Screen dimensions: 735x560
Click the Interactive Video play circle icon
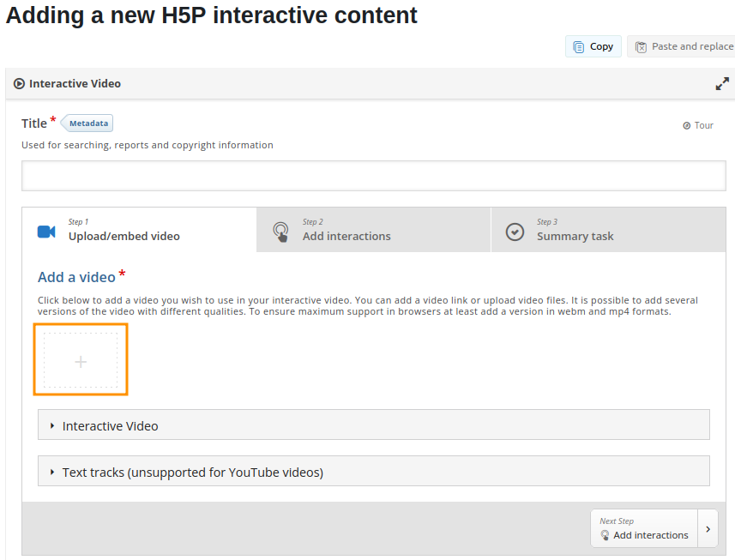point(19,84)
